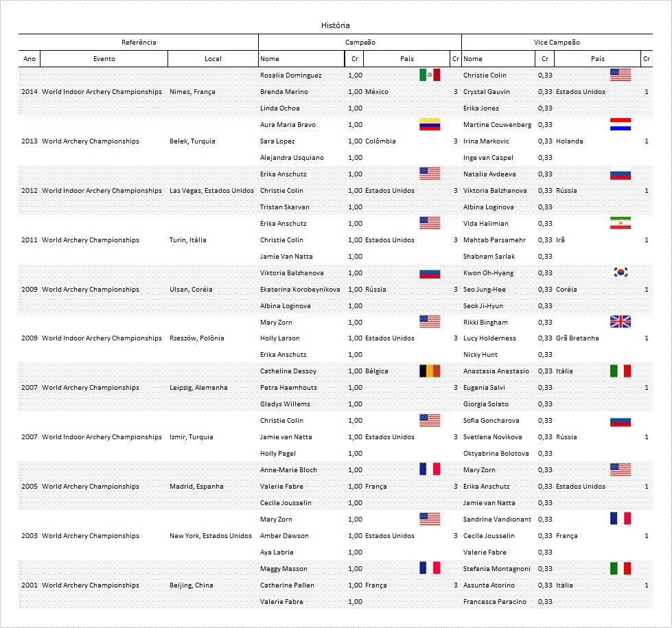This screenshot has height=628, width=672.
Task: Select the Rosalia Dominguez name cell
Action: click(290, 75)
